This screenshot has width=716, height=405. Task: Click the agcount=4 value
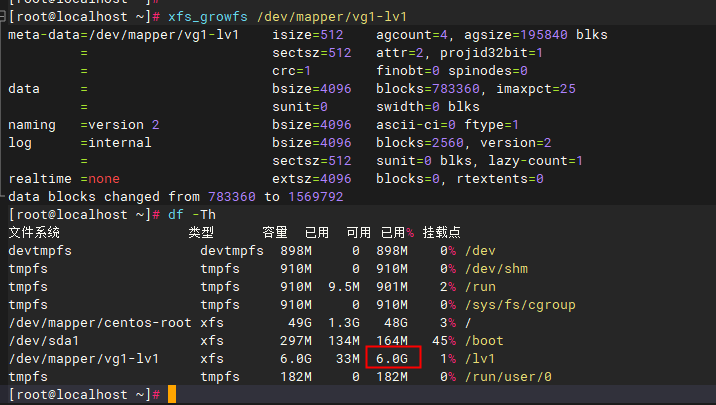pos(412,35)
